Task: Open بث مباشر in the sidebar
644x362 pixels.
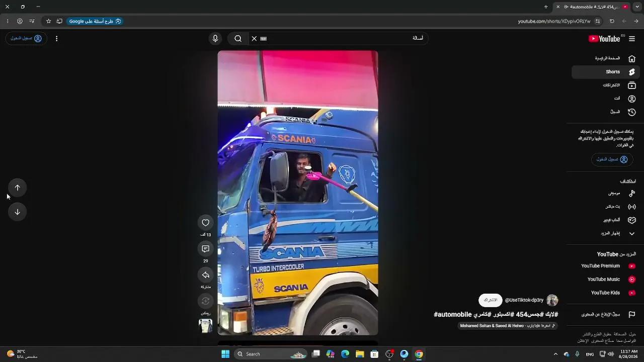Action: click(606, 207)
